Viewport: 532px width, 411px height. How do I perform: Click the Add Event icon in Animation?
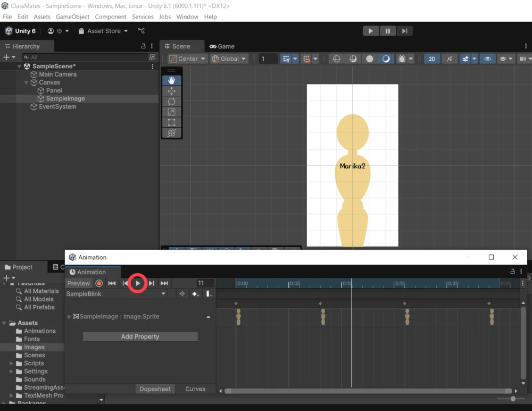pyautogui.click(x=209, y=294)
